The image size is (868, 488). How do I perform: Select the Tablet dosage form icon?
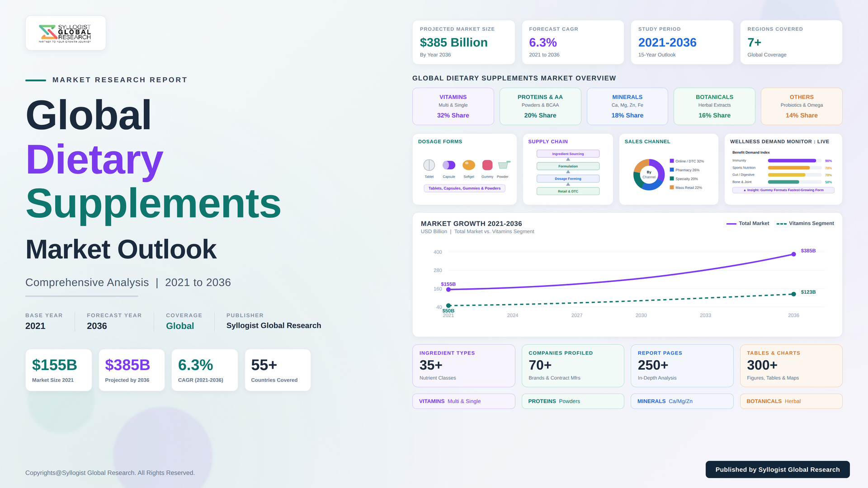click(x=429, y=165)
